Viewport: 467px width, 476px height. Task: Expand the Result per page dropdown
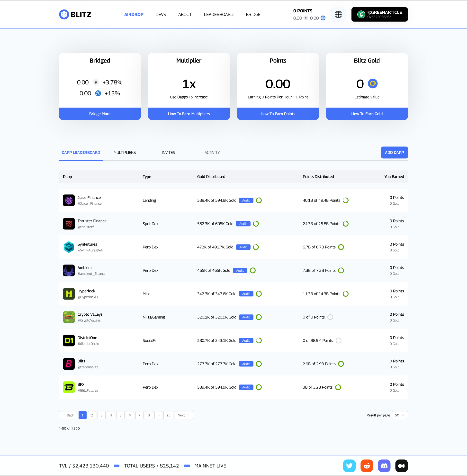(x=400, y=415)
